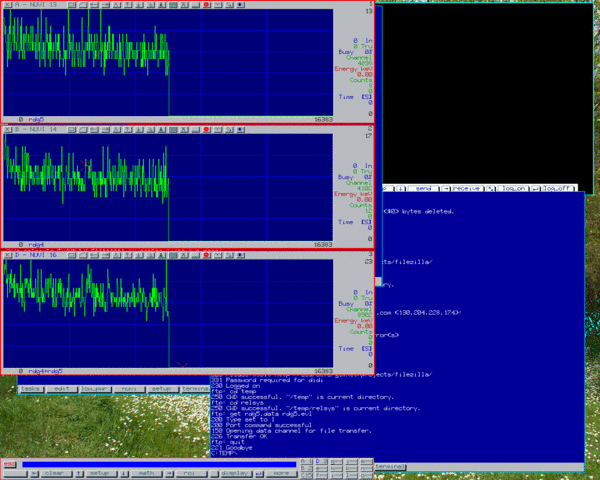
Task: Click the red record icon in window B toolbar
Action: click(x=207, y=129)
